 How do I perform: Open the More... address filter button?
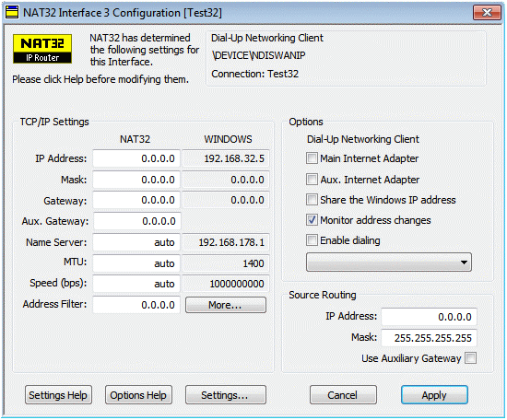226,305
